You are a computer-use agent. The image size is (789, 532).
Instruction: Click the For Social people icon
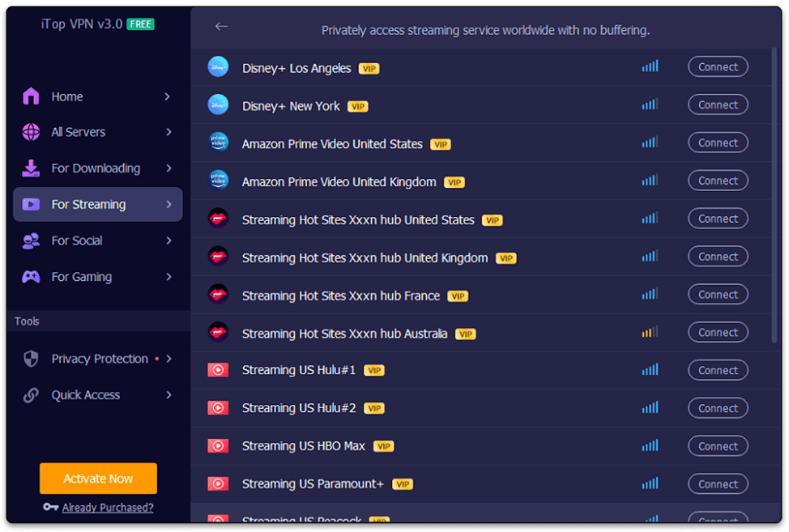[31, 240]
